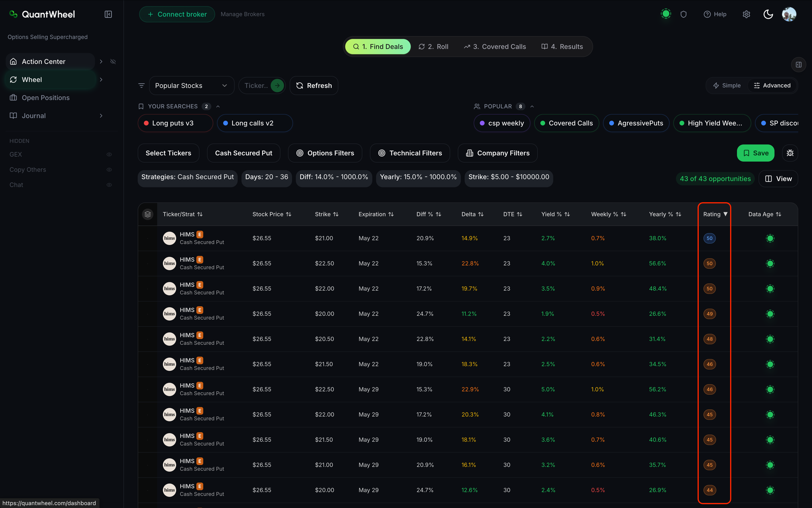Sort by Stock Price column

(x=272, y=214)
